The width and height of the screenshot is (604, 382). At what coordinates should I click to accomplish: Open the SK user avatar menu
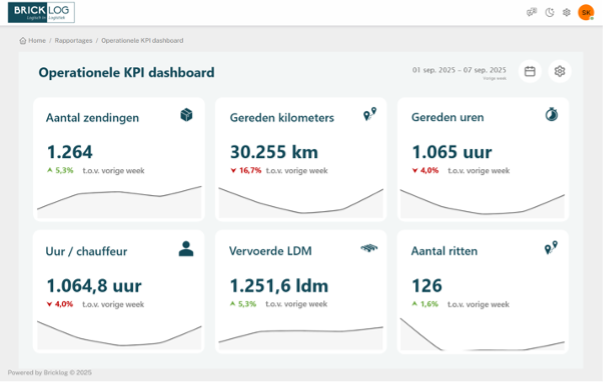[586, 12]
